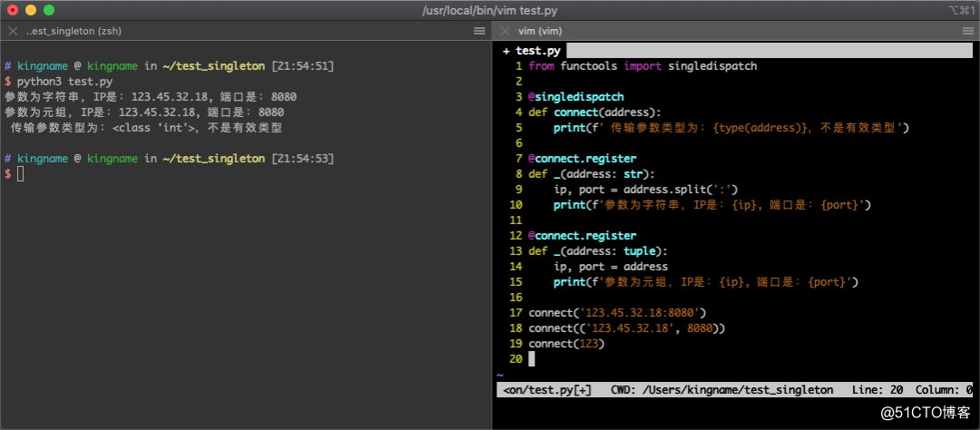Click 'def _(address: tuple):' on line 13
Viewport: 980px width, 430px height.
pos(597,251)
